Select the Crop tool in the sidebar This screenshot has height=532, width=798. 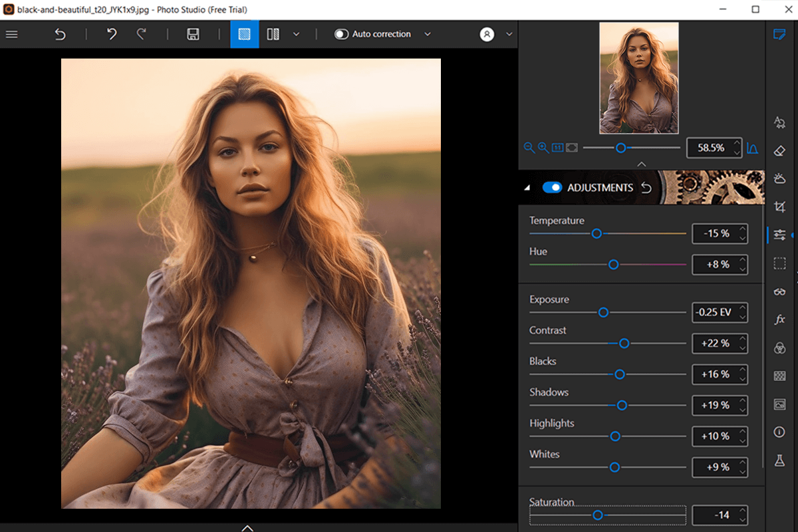[x=779, y=207]
